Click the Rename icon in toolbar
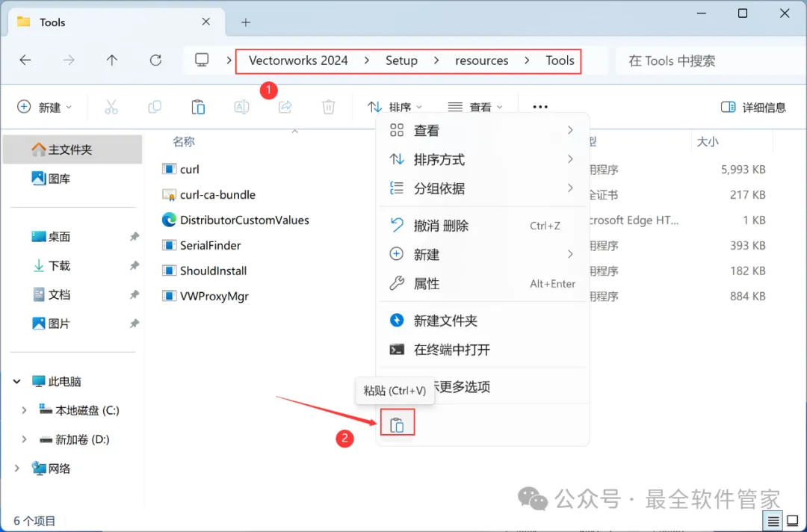The height and width of the screenshot is (532, 807). click(241, 107)
